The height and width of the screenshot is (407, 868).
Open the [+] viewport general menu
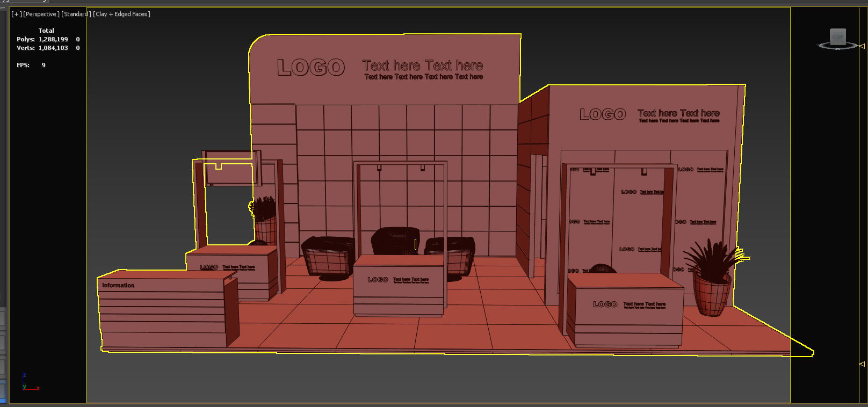(17, 14)
